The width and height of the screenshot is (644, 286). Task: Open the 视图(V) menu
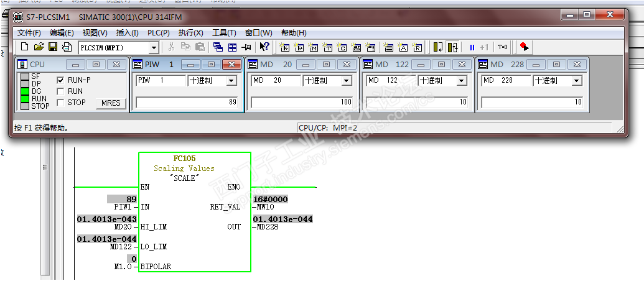tap(95, 33)
